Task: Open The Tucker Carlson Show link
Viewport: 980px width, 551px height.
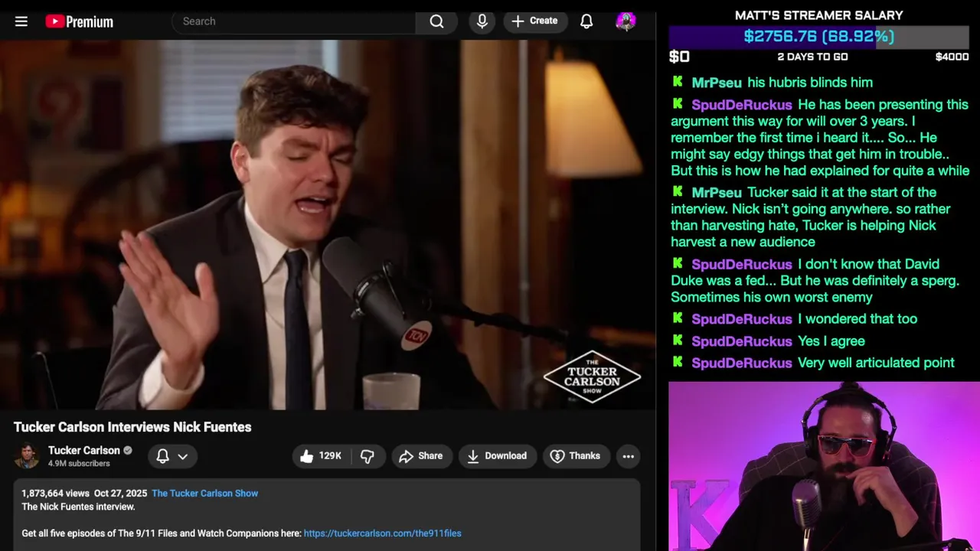Action: click(204, 494)
